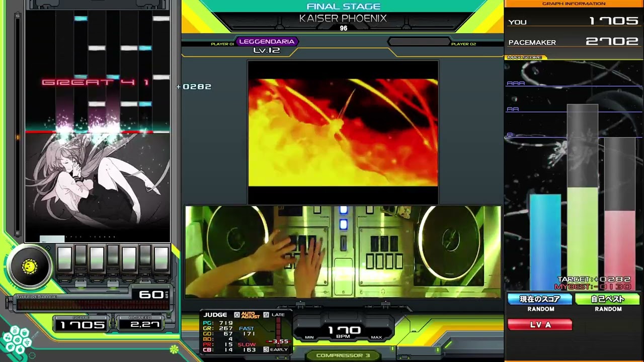Click the blue current score graph bar
Image resolution: width=644 pixels, height=362 pixels.
point(545,242)
